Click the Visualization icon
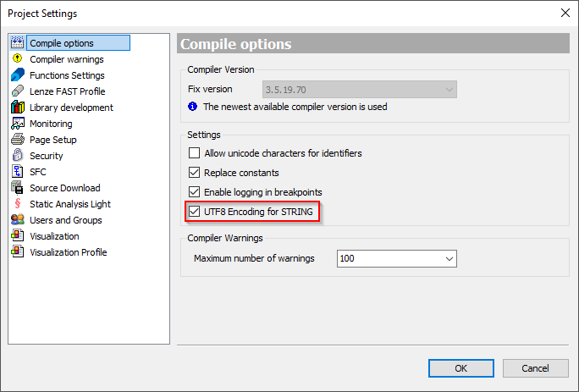The image size is (579, 392). 18,235
